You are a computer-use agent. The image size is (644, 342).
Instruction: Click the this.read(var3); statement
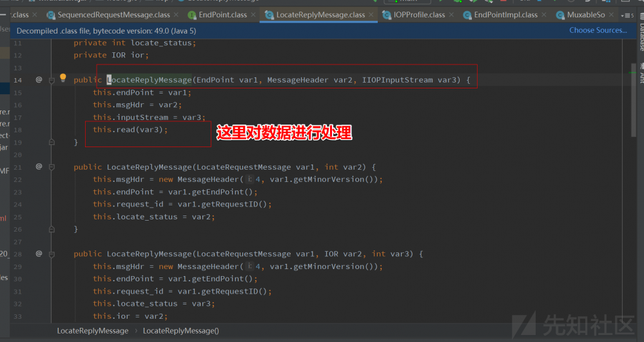pos(130,130)
